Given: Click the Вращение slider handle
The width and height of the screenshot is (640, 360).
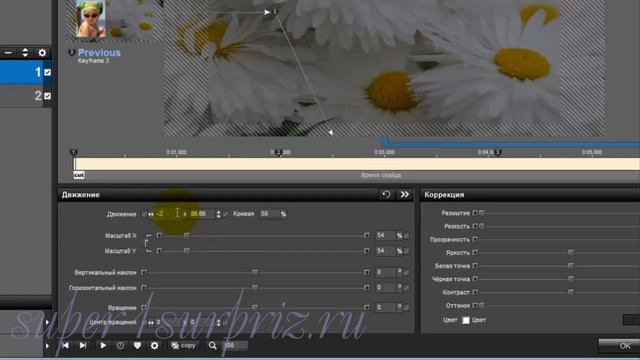Looking at the screenshot, I should click(255, 307).
